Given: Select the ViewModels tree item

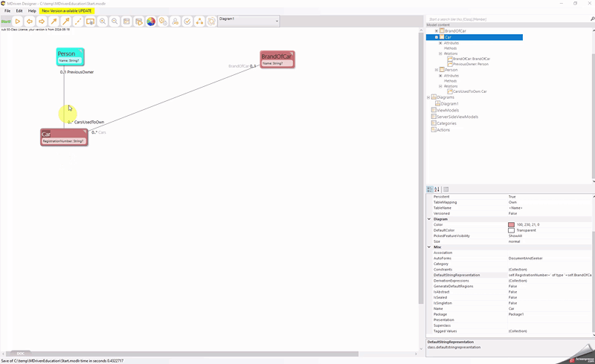Looking at the screenshot, I should pyautogui.click(x=447, y=110).
